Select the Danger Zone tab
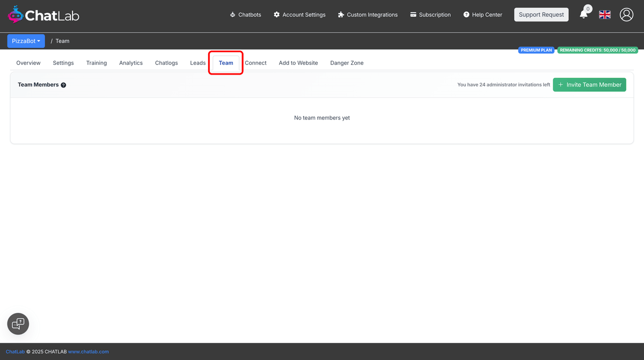The image size is (644, 360). click(347, 63)
